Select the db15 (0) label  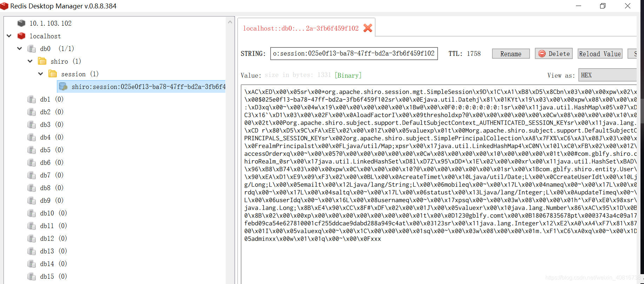click(53, 276)
